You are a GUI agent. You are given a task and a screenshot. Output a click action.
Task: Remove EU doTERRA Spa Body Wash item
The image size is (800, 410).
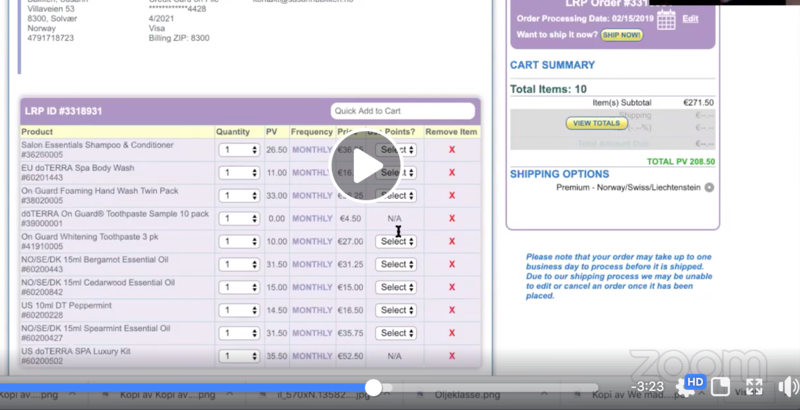[452, 173]
